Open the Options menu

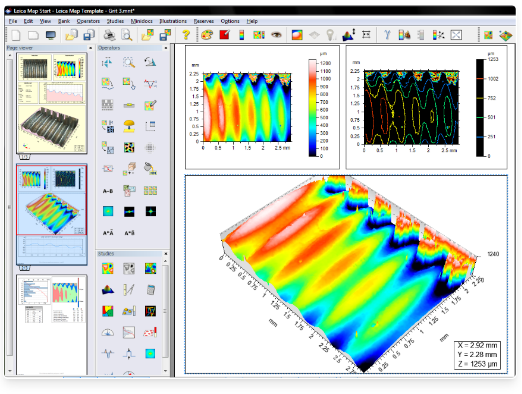(230, 21)
